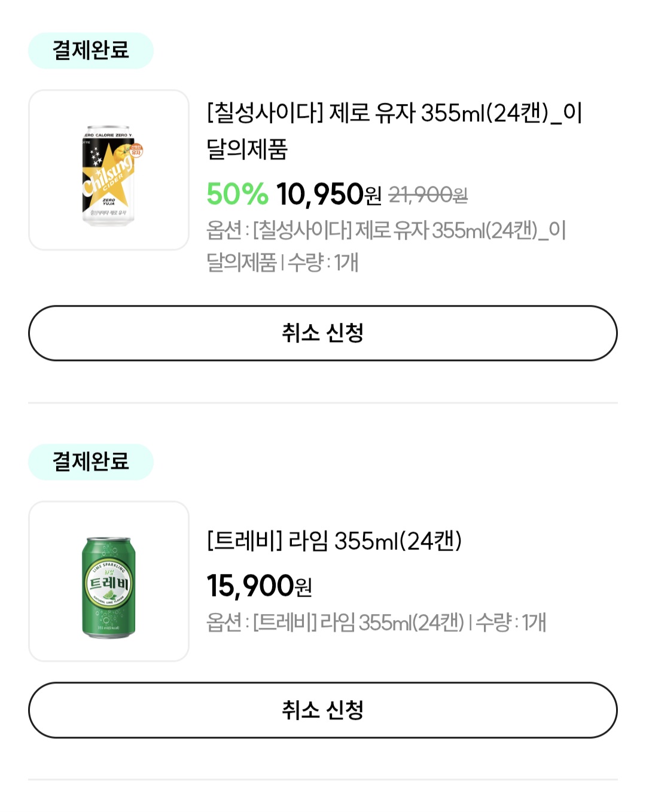Image resolution: width=646 pixels, height=812 pixels.
Task: Tap the divider line between the two orders
Action: tap(323, 403)
